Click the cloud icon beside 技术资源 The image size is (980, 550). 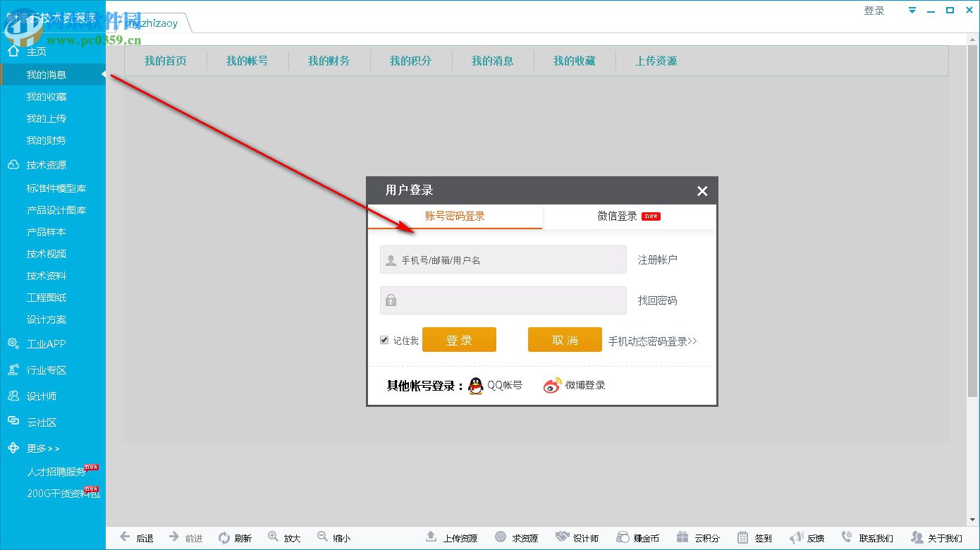(x=13, y=165)
